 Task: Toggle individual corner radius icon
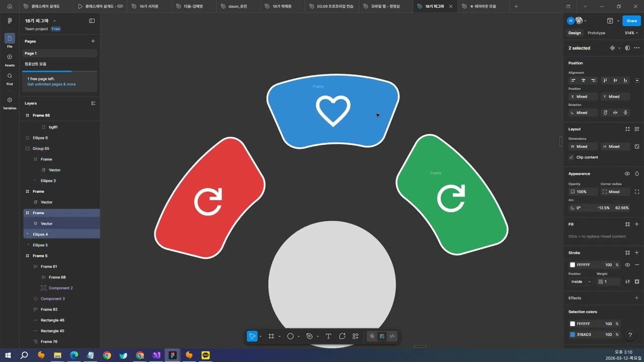click(637, 192)
